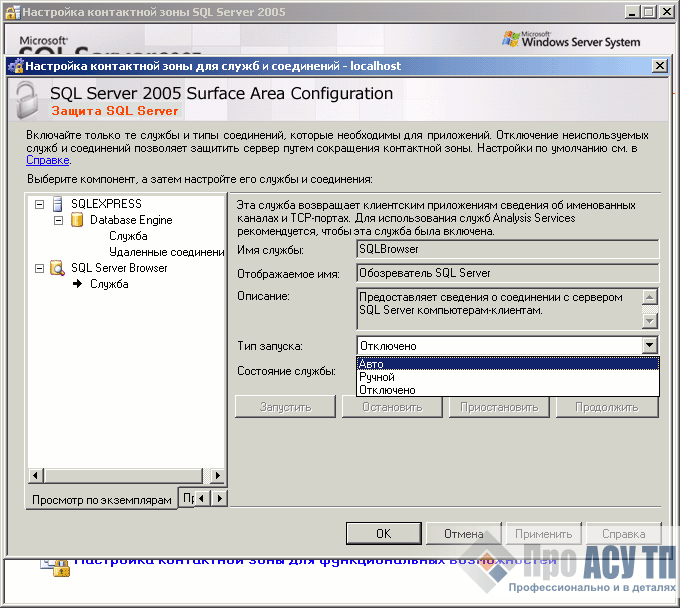Click the SQL Server Browser magnifier icon
The image size is (680, 608).
point(57,268)
